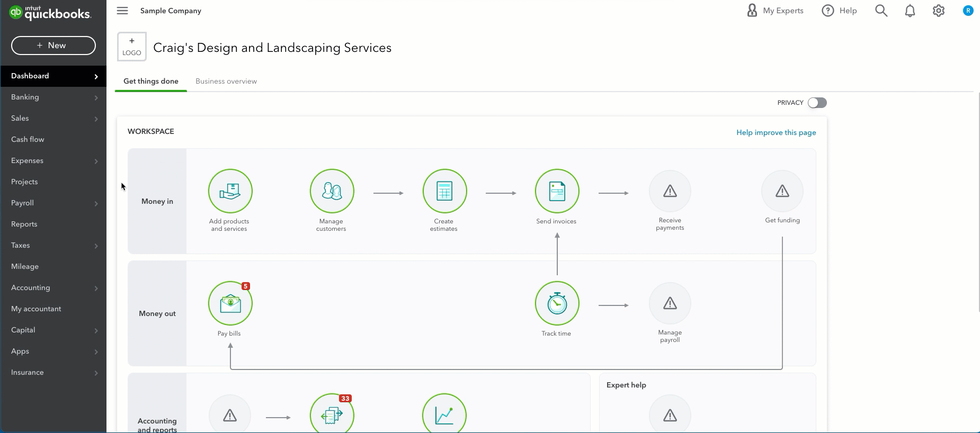Switch to Business overview tab
This screenshot has width=980, height=433.
coord(226,81)
